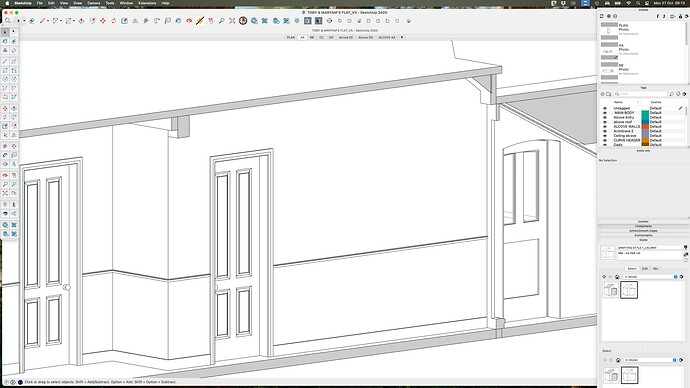Screen dimensions: 690x388
Task: Collapse the Tags panel header
Action: pyautogui.click(x=643, y=88)
